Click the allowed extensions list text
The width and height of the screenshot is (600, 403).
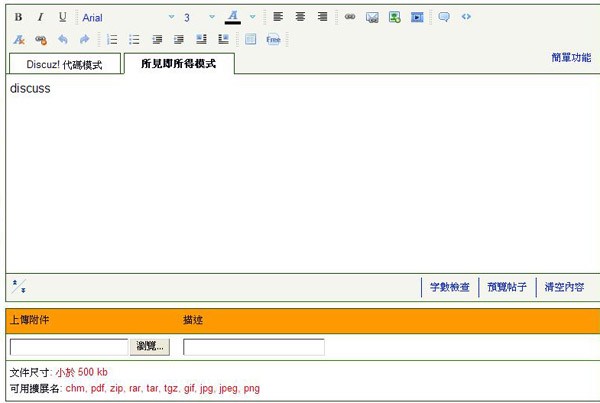(x=163, y=388)
